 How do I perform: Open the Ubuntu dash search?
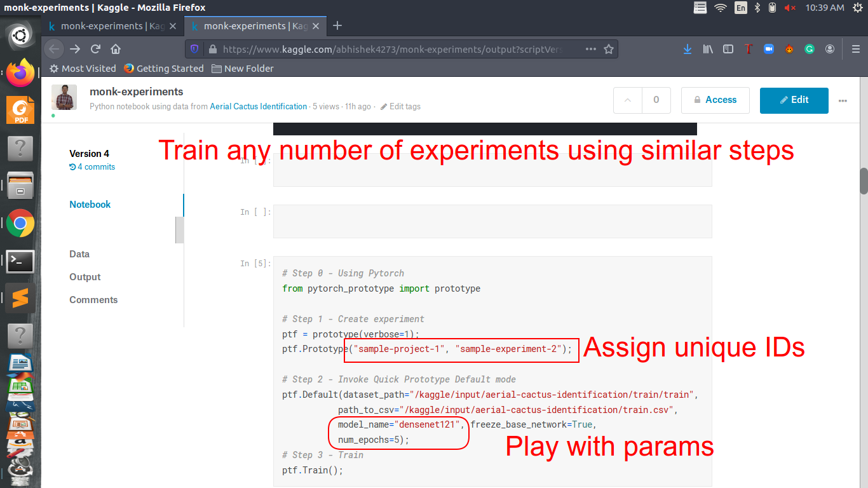(20, 36)
